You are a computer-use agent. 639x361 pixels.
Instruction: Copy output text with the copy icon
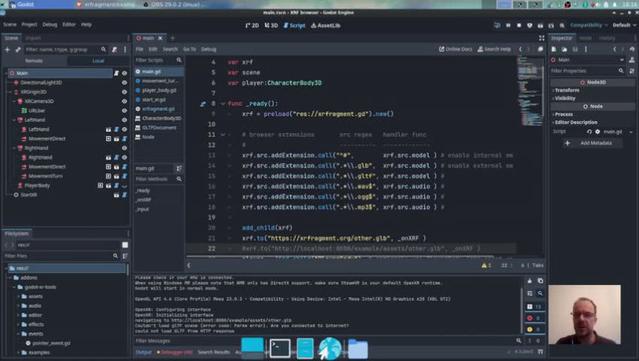[x=540, y=281]
